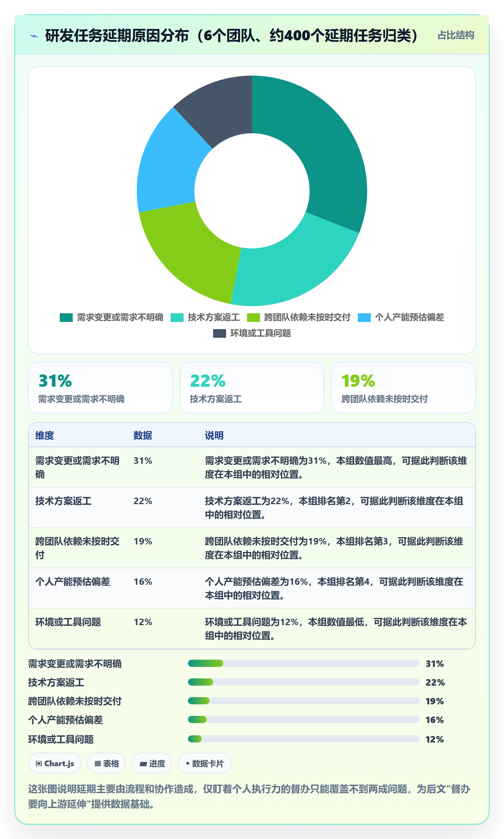Click the 说明 column header

click(214, 435)
